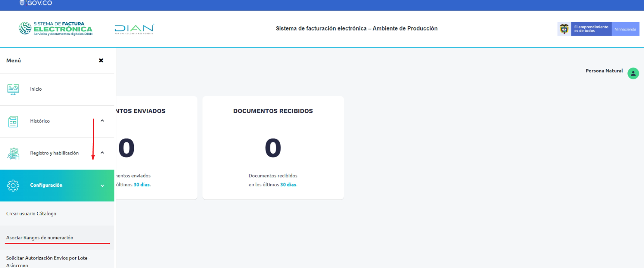Click the Inicio dashboard monitor icon
The width and height of the screenshot is (644, 268).
pyautogui.click(x=13, y=89)
